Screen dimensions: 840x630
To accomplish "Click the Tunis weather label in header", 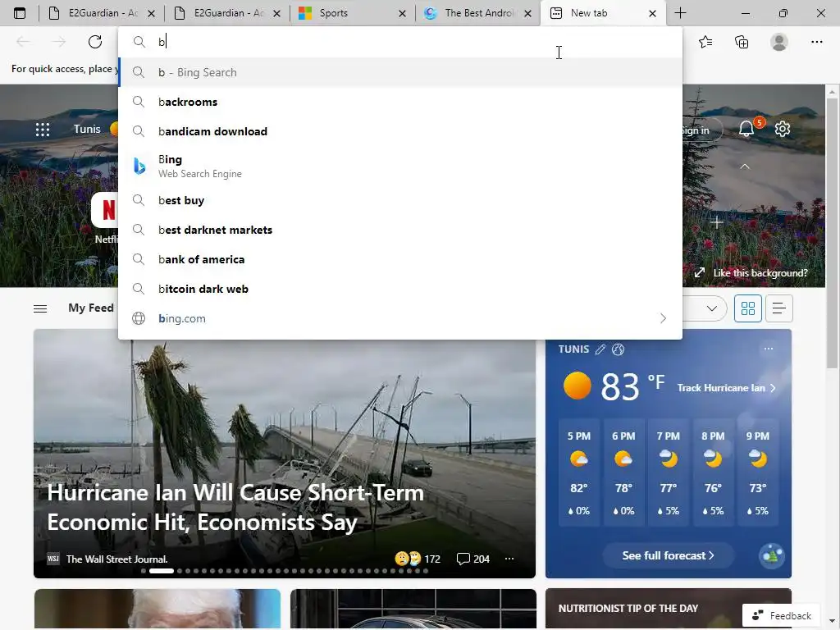I will coord(87,129).
